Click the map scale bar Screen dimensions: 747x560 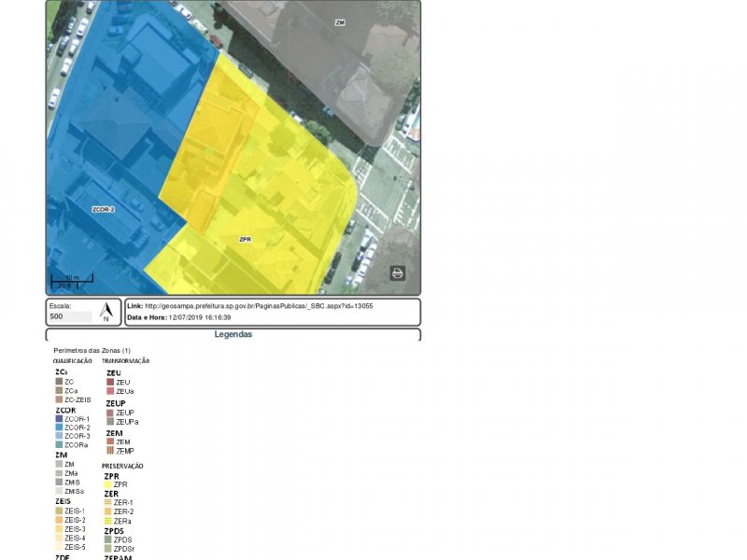point(72,279)
